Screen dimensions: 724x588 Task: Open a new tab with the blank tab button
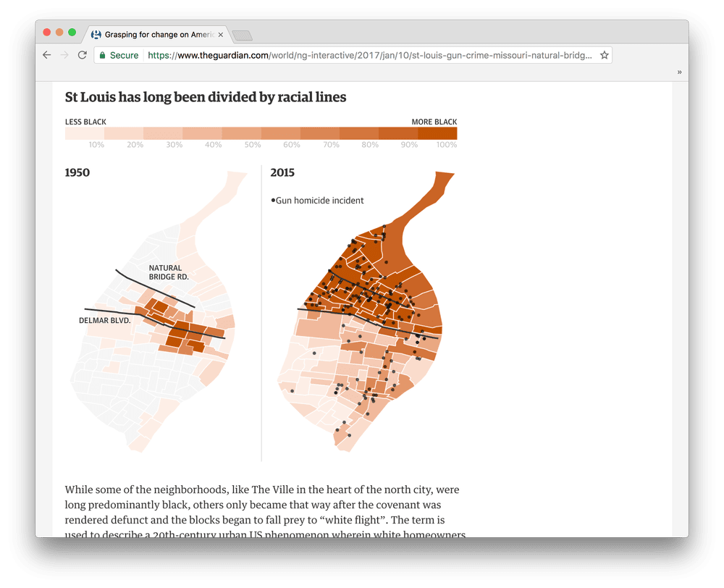[x=242, y=35]
